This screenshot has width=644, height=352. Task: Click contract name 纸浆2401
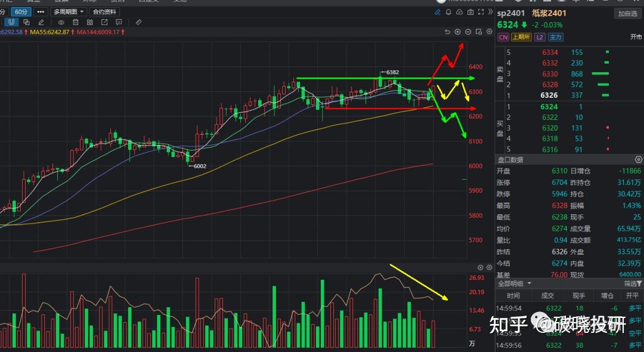click(x=549, y=13)
